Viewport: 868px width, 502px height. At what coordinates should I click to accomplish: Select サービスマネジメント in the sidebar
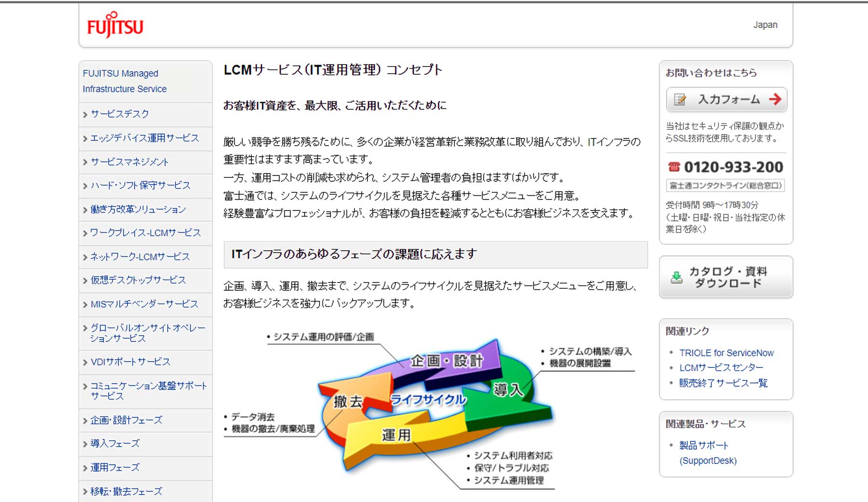coord(129,162)
